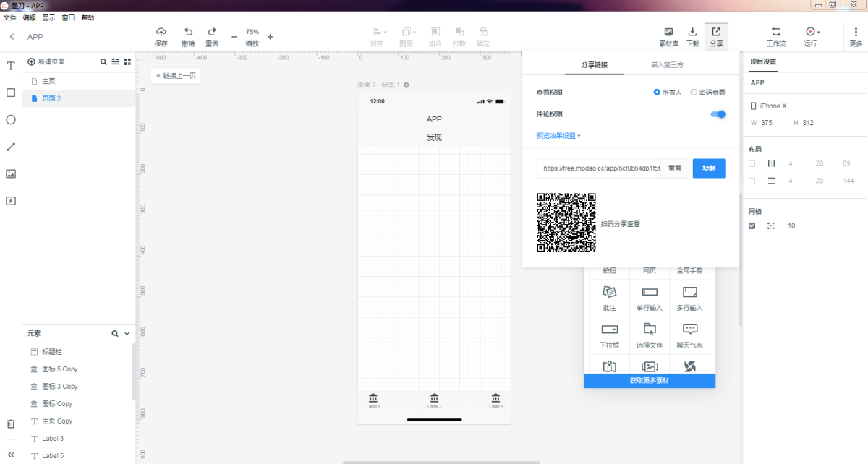Open the asset library icon
The height and width of the screenshot is (464, 868).
(x=668, y=32)
